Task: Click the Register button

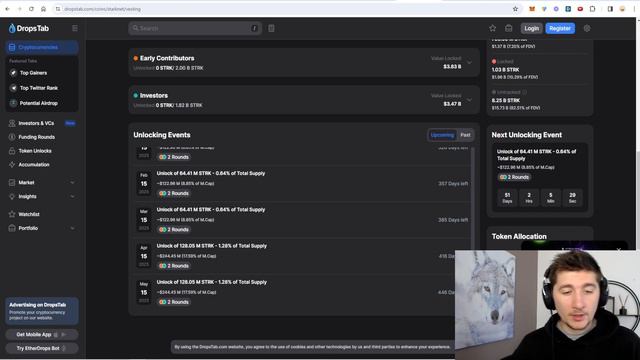Action: (x=560, y=28)
